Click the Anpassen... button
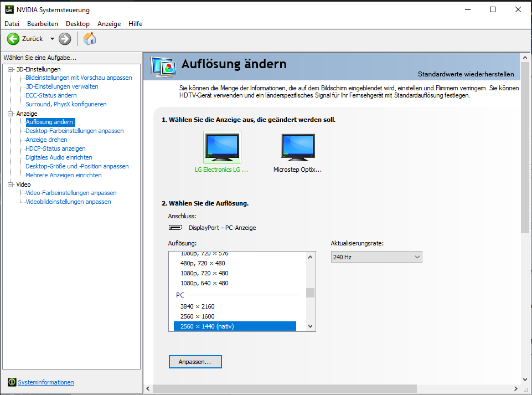The image size is (532, 395). pos(195,362)
